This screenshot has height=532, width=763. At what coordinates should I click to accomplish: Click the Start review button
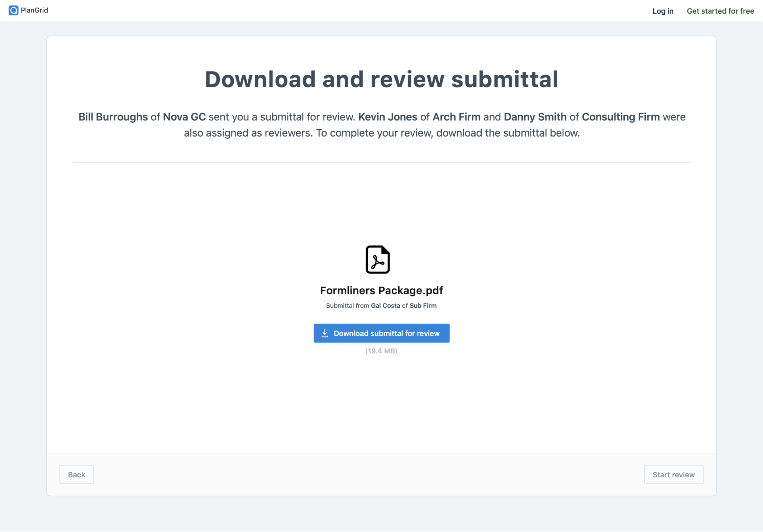(x=674, y=474)
